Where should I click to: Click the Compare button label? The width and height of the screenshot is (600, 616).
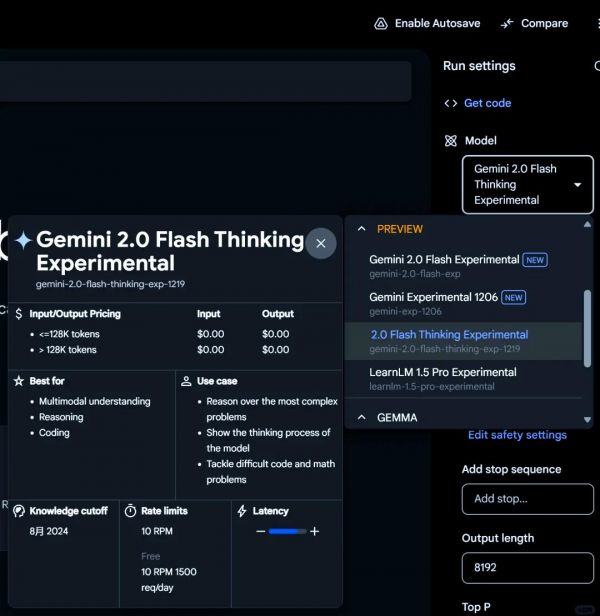tap(544, 24)
